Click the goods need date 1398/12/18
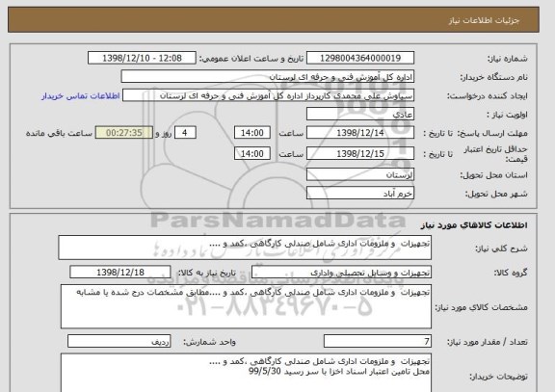This screenshot has height=392, width=555. [120, 273]
